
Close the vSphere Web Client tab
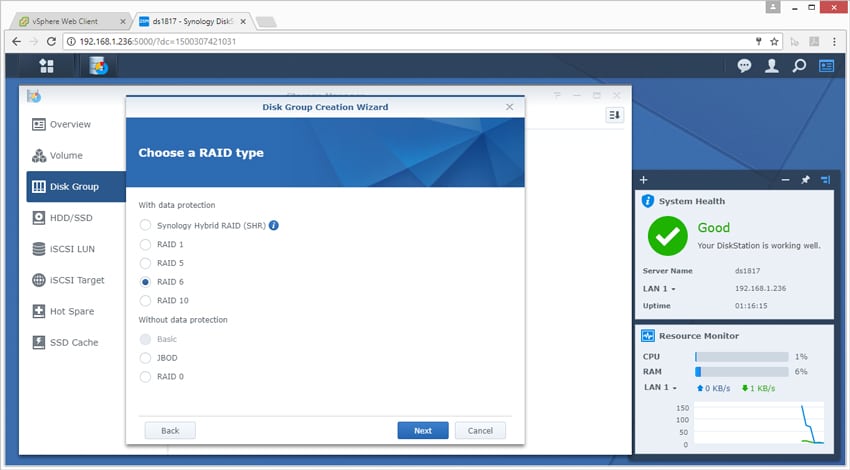123,22
